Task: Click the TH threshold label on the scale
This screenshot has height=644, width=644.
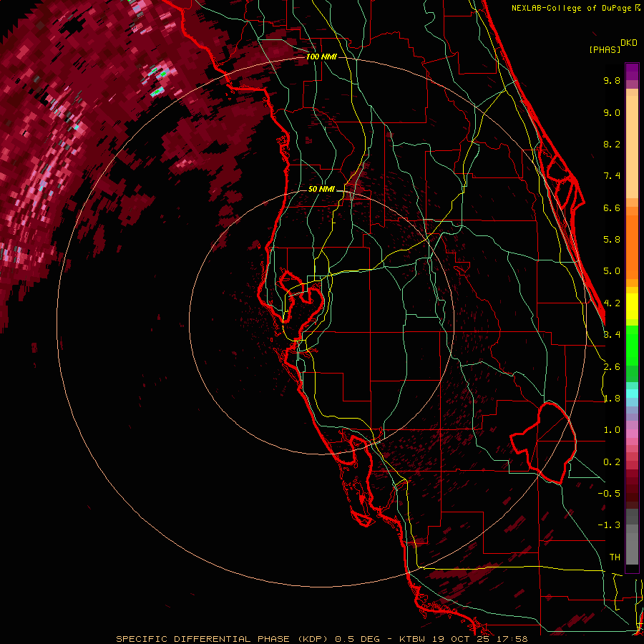Action: click(x=615, y=557)
